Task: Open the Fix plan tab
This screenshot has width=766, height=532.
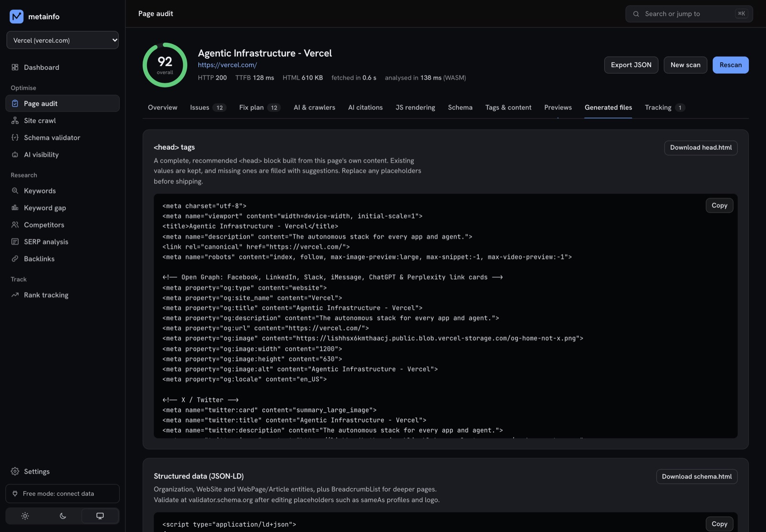Action: click(x=260, y=107)
